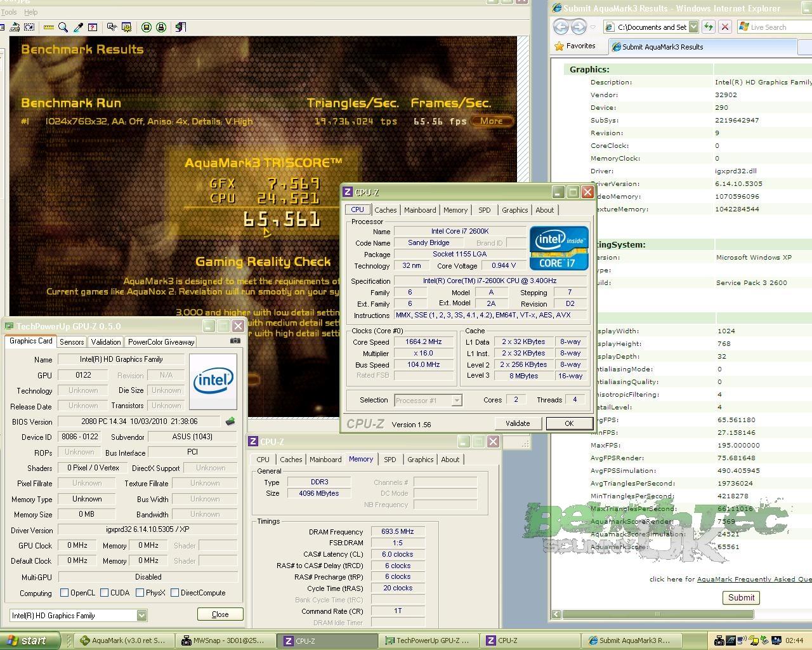
Task: Click the Live Search input field
Action: [x=776, y=27]
